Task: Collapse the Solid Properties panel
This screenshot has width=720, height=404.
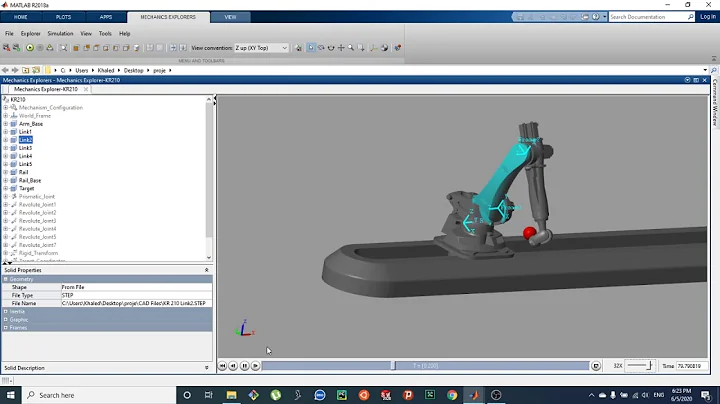Action: tap(207, 270)
